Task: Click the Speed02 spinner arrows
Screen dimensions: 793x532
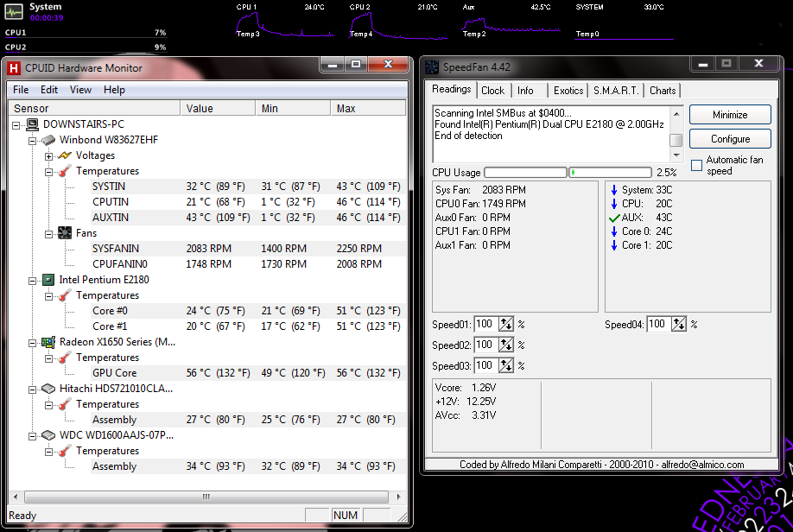Action: point(506,345)
